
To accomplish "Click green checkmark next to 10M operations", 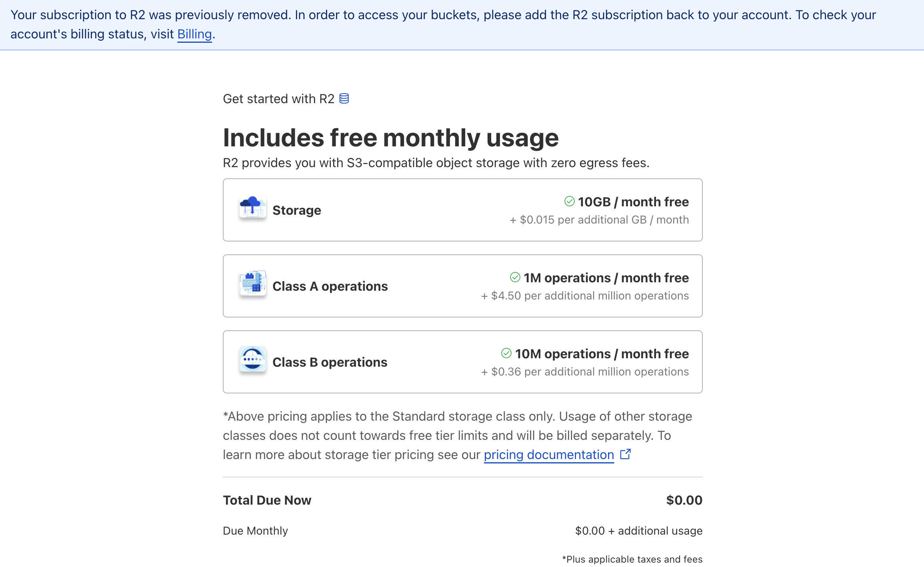I will (x=506, y=353).
